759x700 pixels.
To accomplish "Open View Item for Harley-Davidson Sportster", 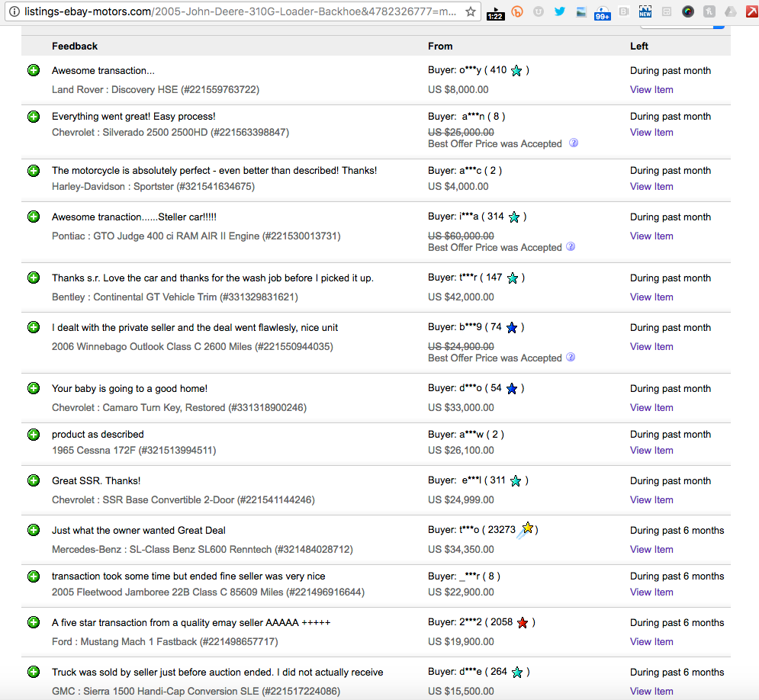I will (651, 186).
